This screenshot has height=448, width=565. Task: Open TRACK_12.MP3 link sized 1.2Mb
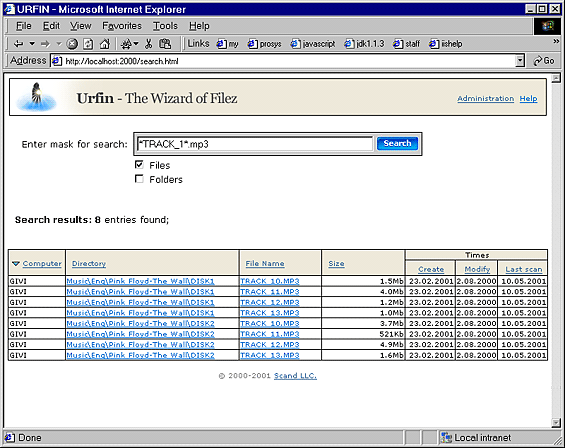point(270,302)
